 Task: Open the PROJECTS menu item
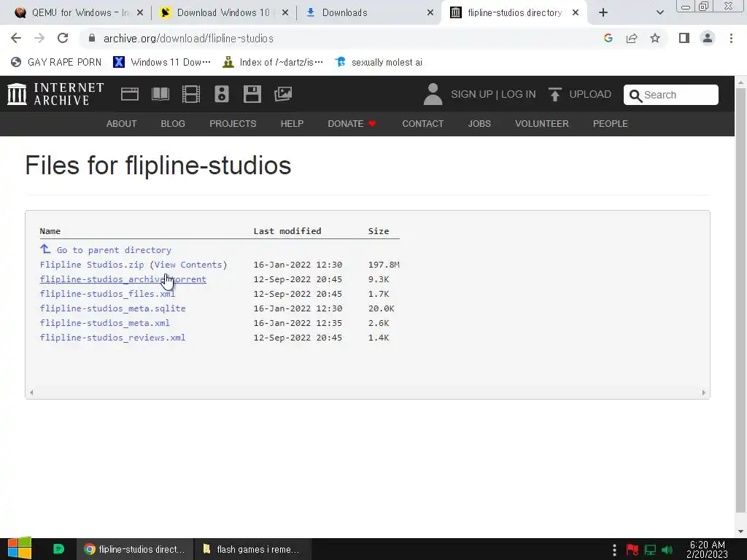tap(233, 124)
